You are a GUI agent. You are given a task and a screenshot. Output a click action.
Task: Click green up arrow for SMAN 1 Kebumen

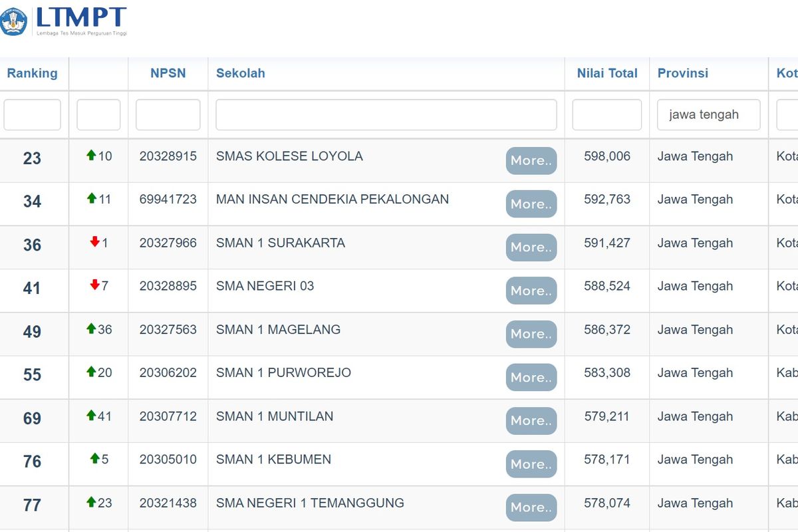point(94,459)
